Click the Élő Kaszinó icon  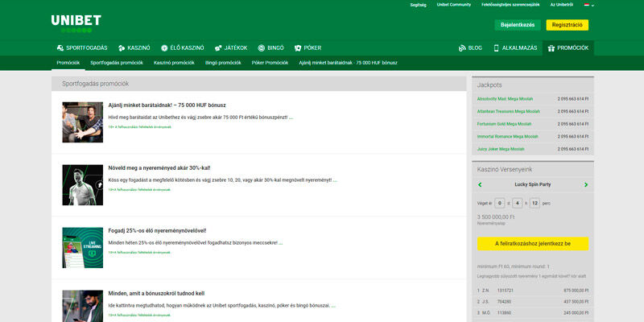pyautogui.click(x=164, y=48)
